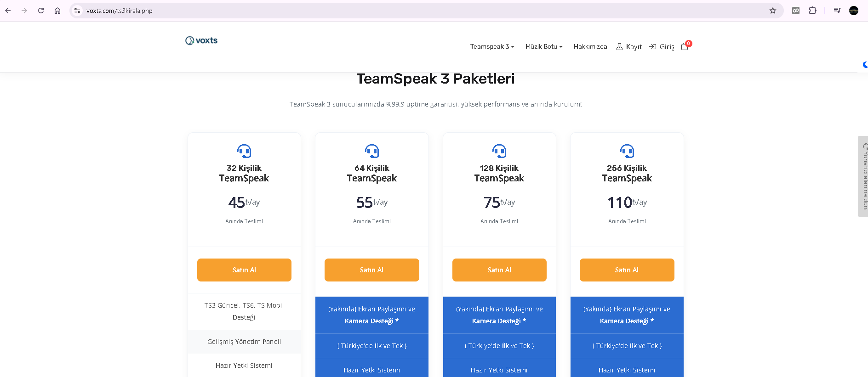Click the 45 ₺/ay price
Screen dimensions: 868x377
click(x=244, y=202)
